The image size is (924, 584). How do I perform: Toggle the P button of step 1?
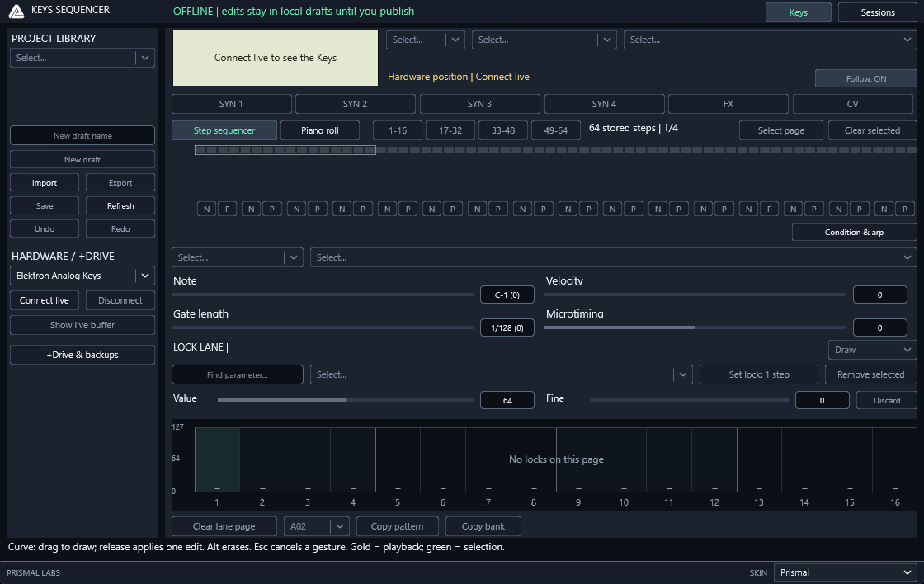click(x=228, y=209)
